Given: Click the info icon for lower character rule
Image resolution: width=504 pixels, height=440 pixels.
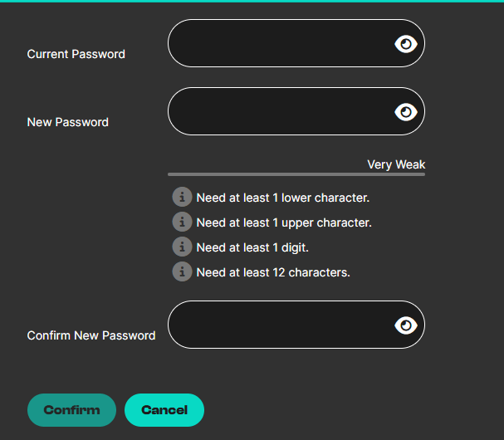Looking at the screenshot, I should (182, 198).
